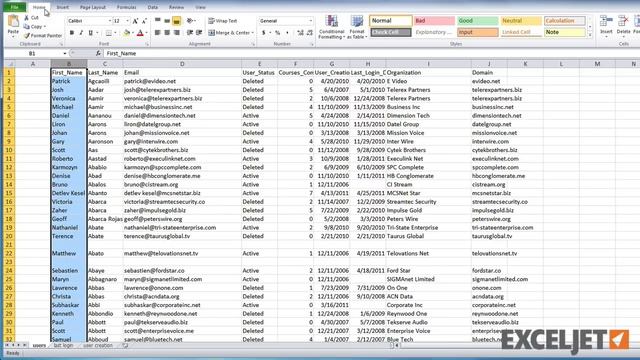Image resolution: width=640 pixels, height=360 pixels.
Task: Set Middle Align vertical alignment
Action: coord(167,21)
